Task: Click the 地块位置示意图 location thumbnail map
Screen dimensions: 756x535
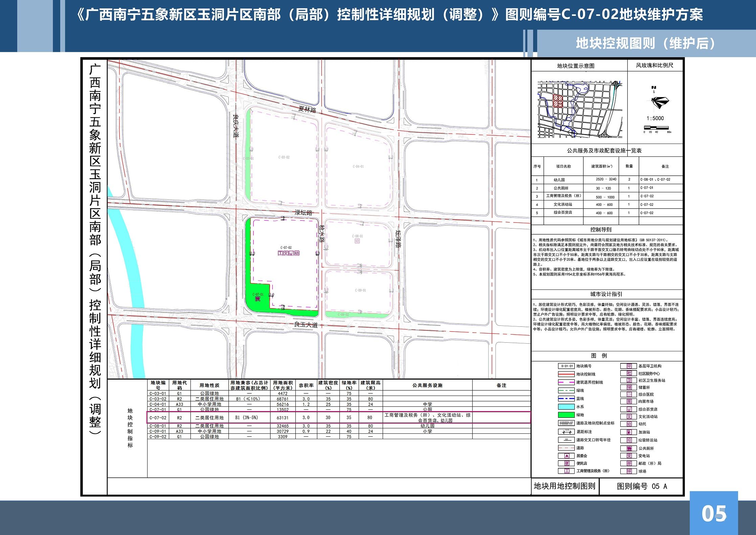Action: 580,109
